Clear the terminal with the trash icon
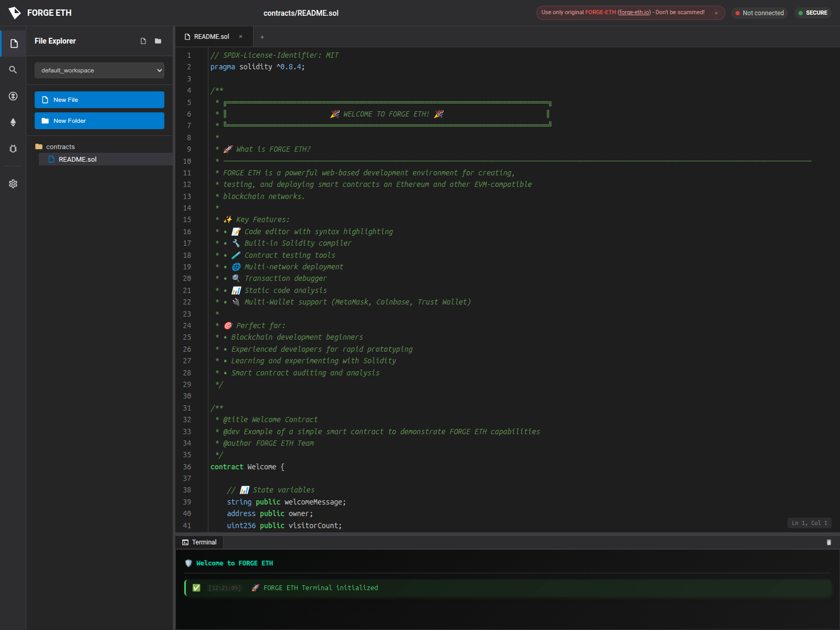 click(x=828, y=542)
